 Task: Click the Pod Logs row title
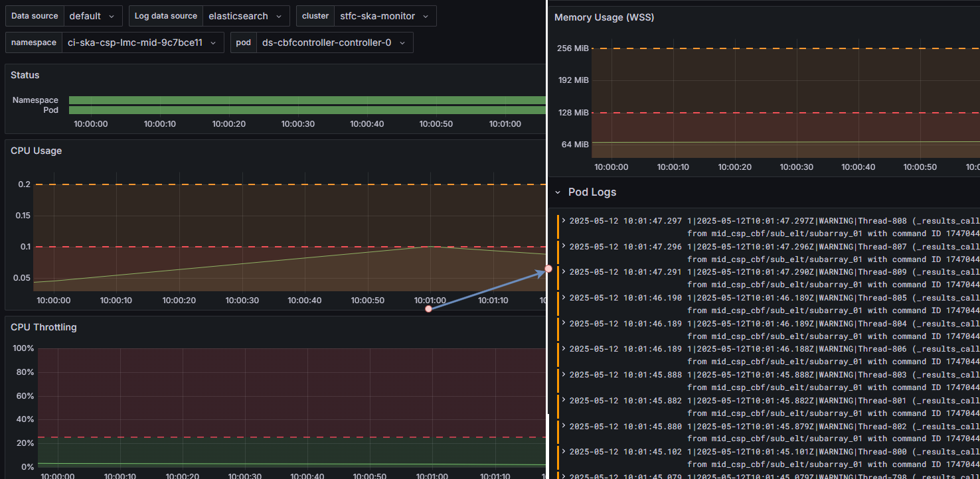(x=592, y=192)
